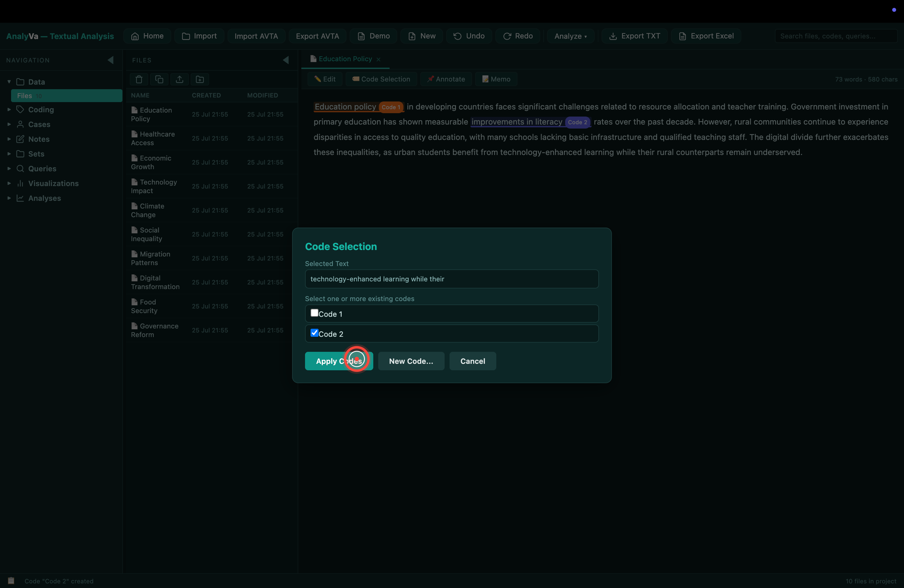Click the Notes pencil icon in navigation

click(x=21, y=139)
